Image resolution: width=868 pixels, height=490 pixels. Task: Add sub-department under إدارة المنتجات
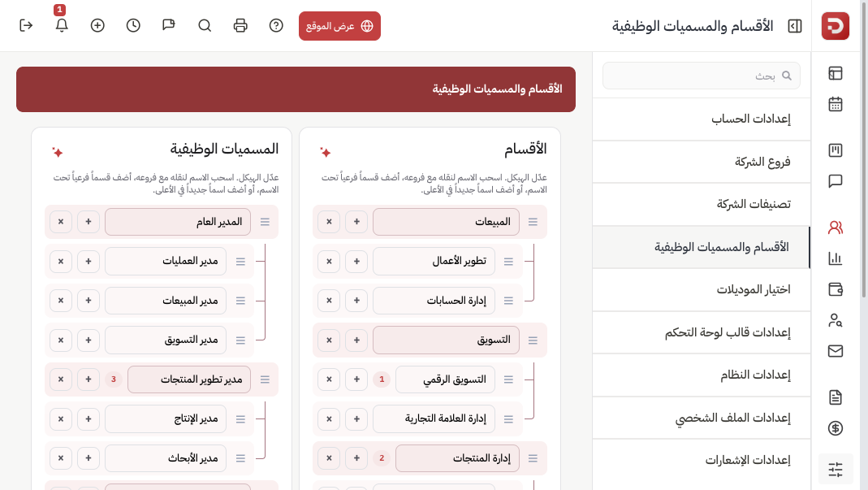click(x=356, y=457)
